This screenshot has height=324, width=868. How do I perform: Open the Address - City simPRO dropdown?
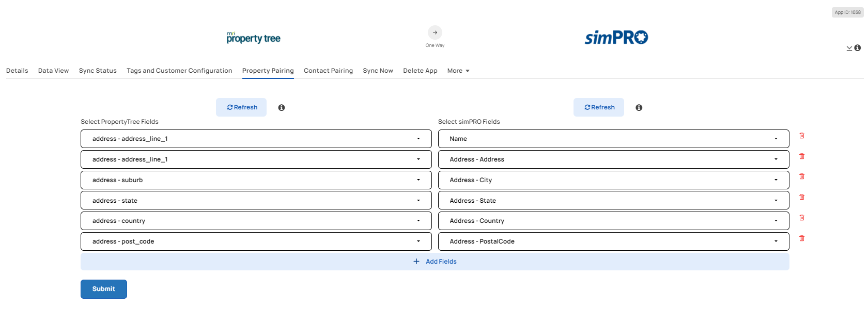[x=614, y=180]
